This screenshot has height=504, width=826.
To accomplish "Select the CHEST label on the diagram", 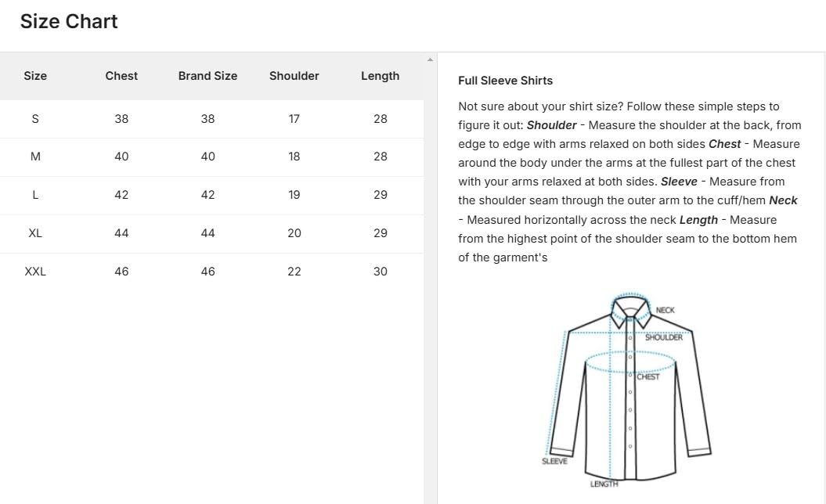I will [647, 376].
